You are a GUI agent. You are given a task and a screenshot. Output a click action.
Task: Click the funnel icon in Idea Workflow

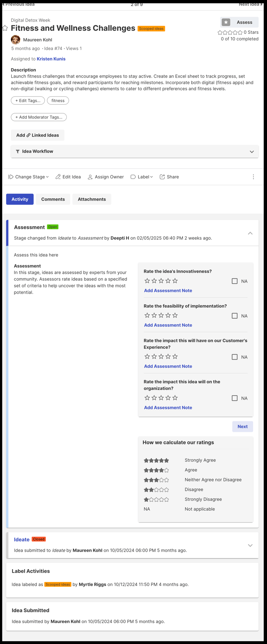point(17,152)
